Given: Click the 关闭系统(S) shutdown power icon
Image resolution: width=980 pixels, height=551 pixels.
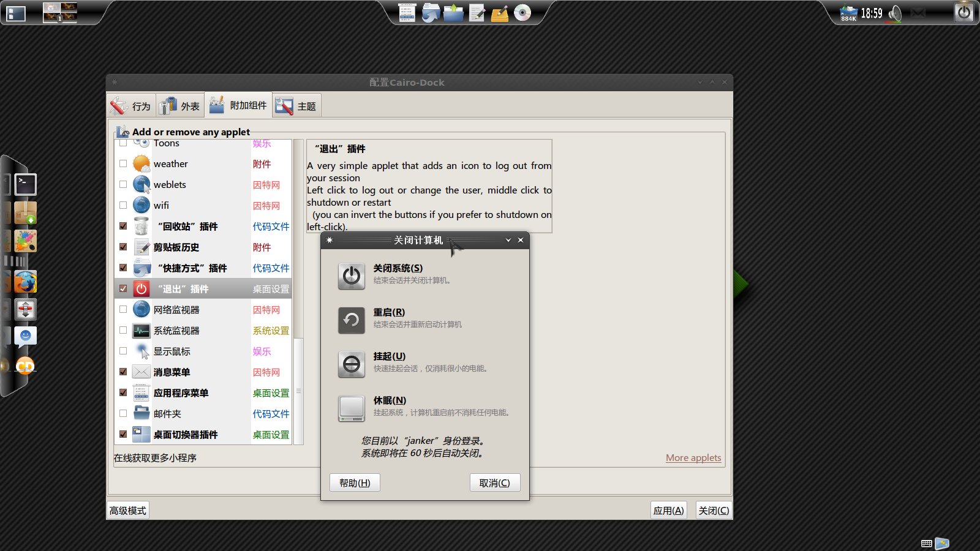Looking at the screenshot, I should pyautogui.click(x=352, y=276).
